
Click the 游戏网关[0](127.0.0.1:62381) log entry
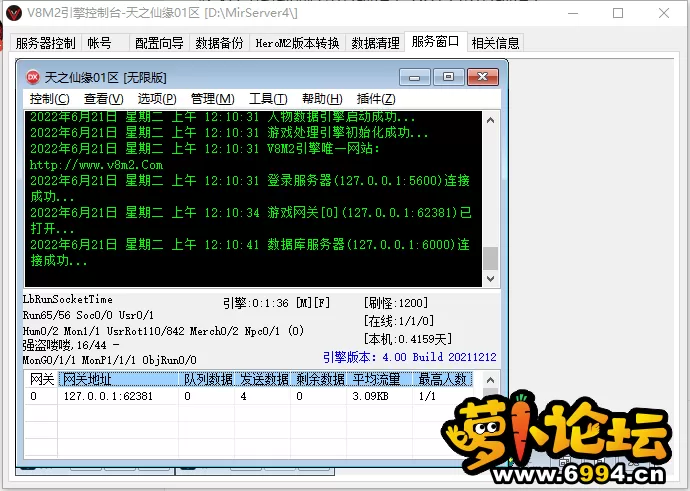[250, 220]
